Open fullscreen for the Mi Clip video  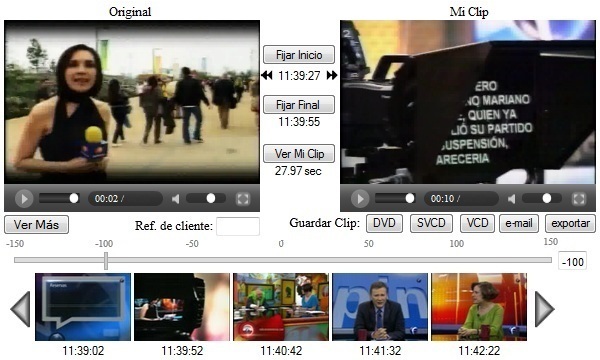pyautogui.click(x=579, y=199)
